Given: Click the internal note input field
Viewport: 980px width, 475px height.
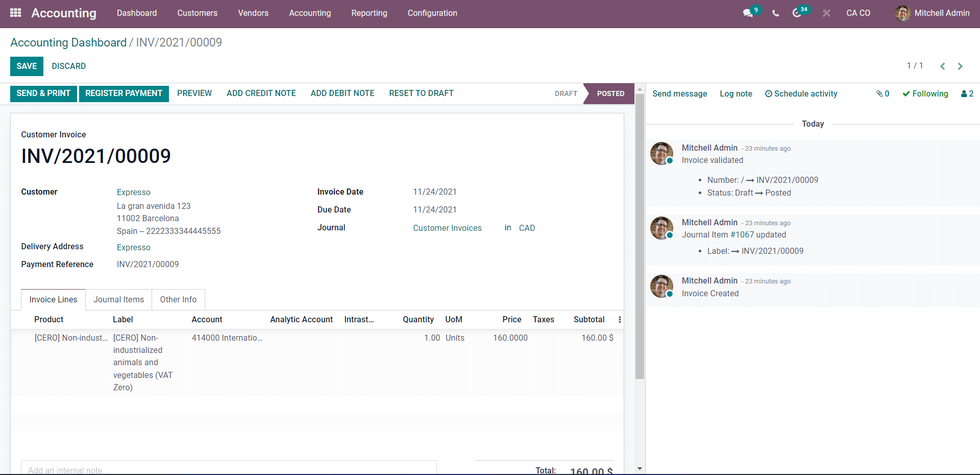Looking at the screenshot, I should pyautogui.click(x=229, y=468).
